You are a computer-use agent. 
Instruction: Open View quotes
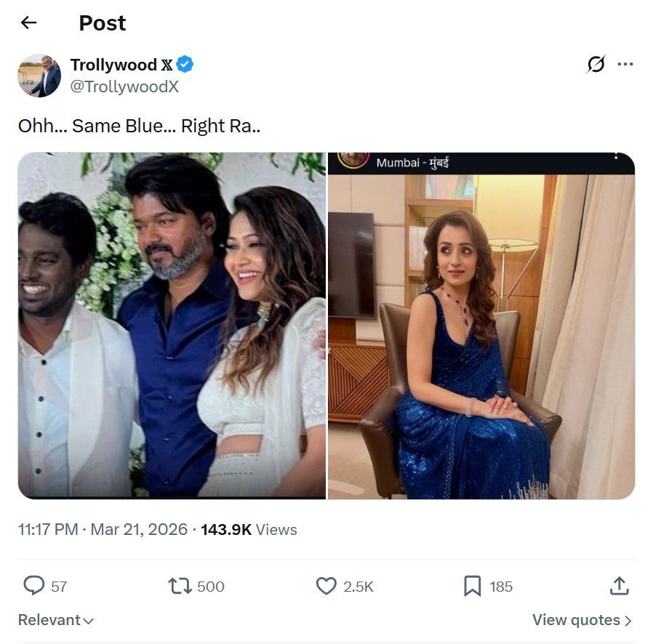(582, 620)
